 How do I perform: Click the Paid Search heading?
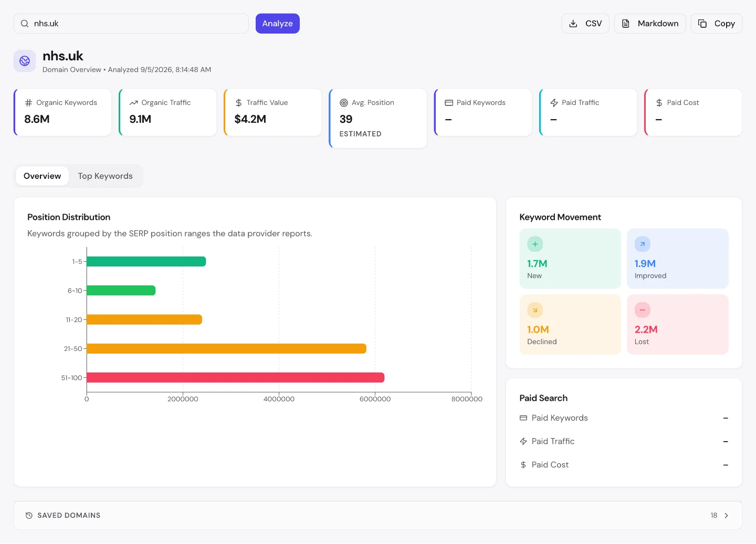tap(543, 398)
